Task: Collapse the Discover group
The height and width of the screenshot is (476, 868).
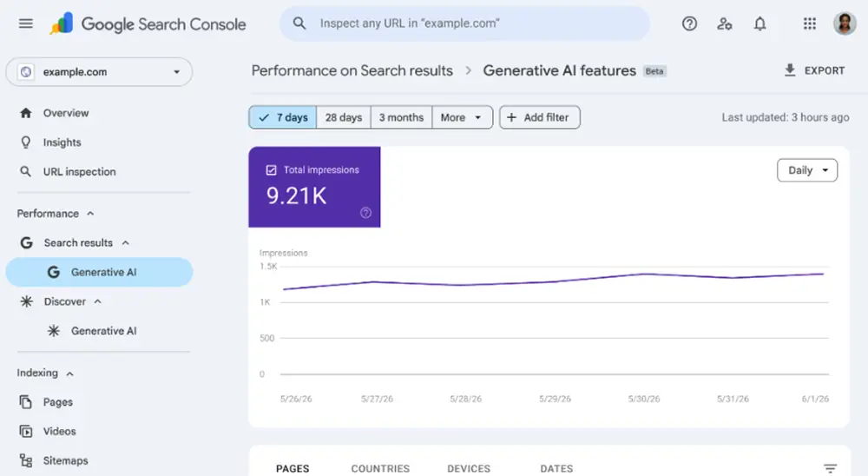Action: 98,301
